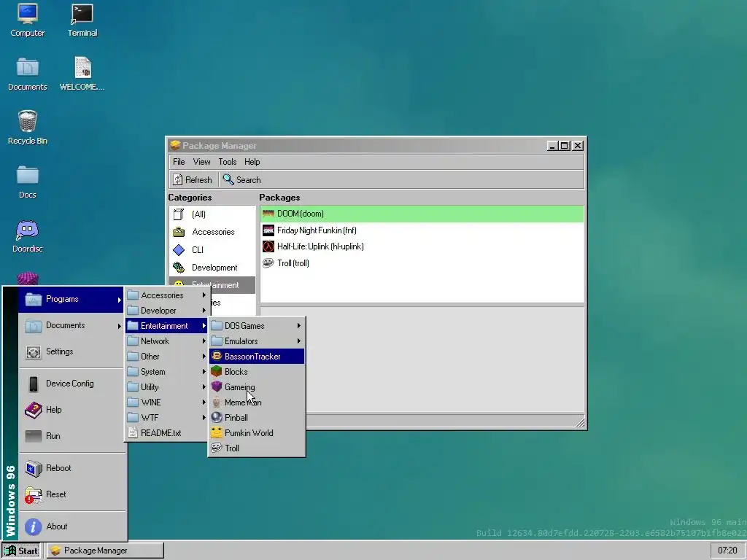Screen dimensions: 747x560
Task: Click the taskbar clock showing 07:20
Action: point(727,551)
